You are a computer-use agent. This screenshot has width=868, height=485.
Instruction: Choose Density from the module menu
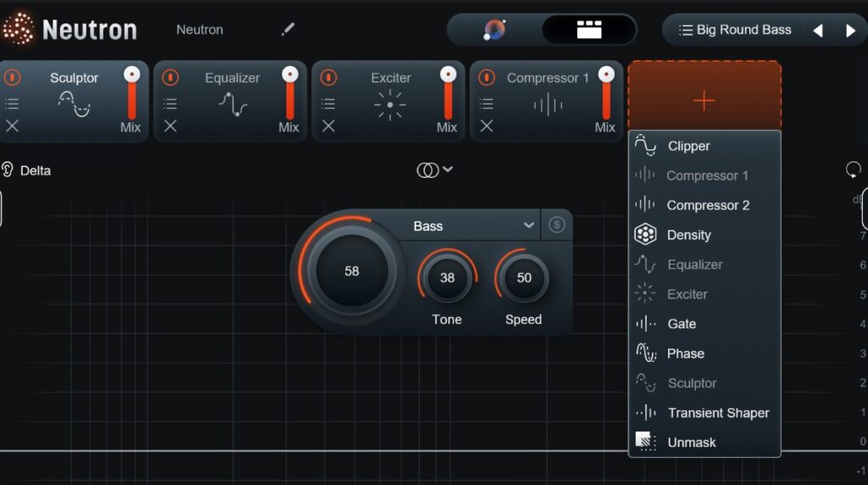click(688, 235)
